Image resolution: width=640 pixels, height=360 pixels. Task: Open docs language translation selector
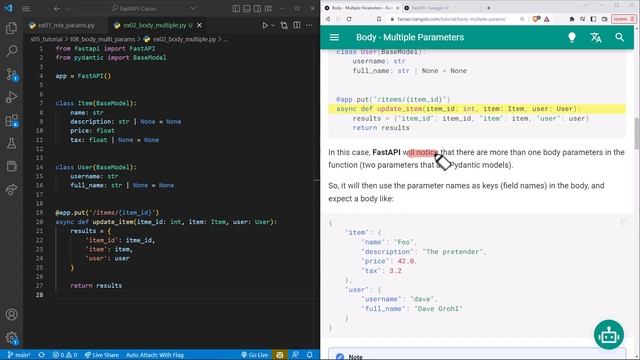(x=596, y=37)
